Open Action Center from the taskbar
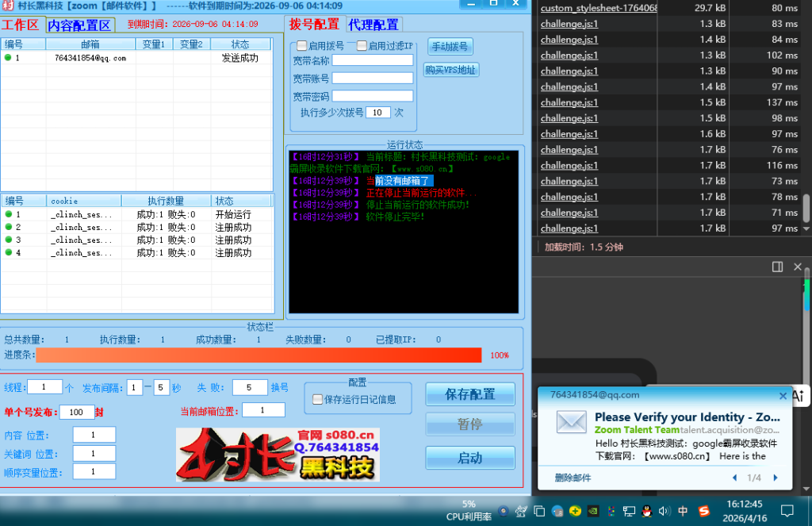 coord(787,512)
